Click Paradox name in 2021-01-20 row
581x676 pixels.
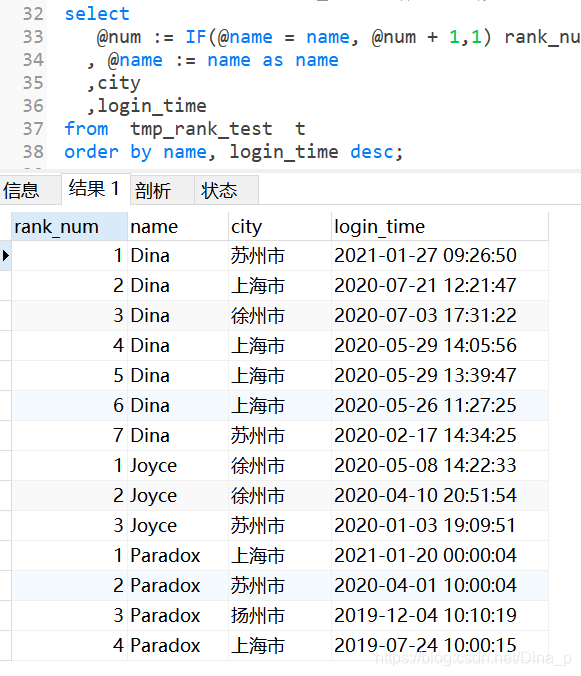coord(178,555)
